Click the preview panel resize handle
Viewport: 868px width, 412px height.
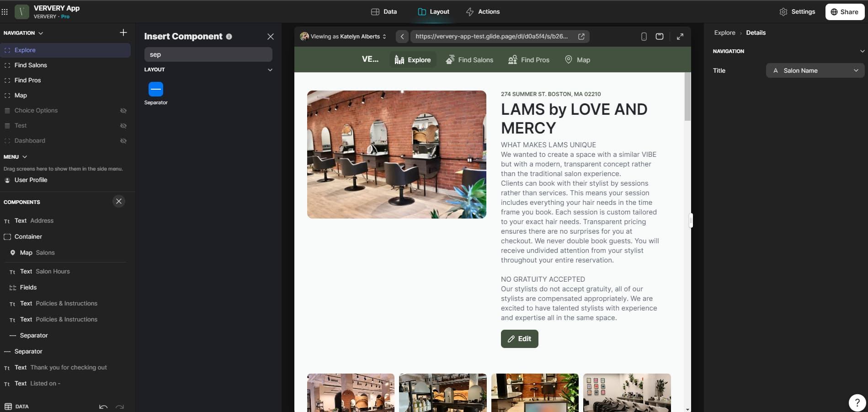(x=691, y=220)
